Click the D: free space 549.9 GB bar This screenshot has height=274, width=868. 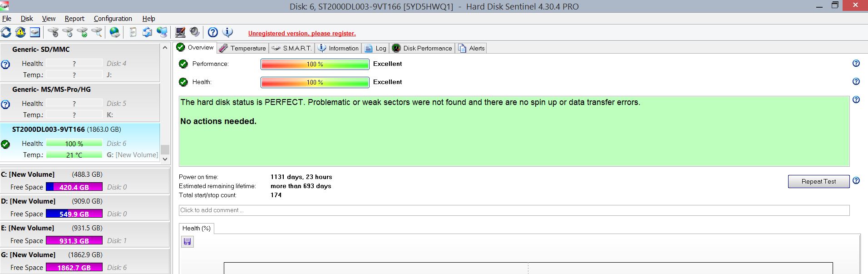[74, 214]
